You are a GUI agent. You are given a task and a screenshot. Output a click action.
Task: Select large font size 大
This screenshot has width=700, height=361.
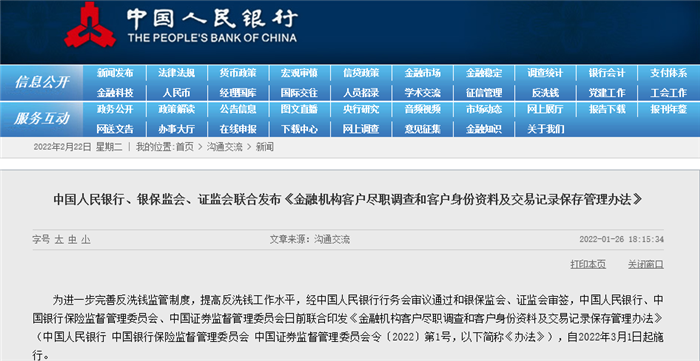tap(58, 240)
